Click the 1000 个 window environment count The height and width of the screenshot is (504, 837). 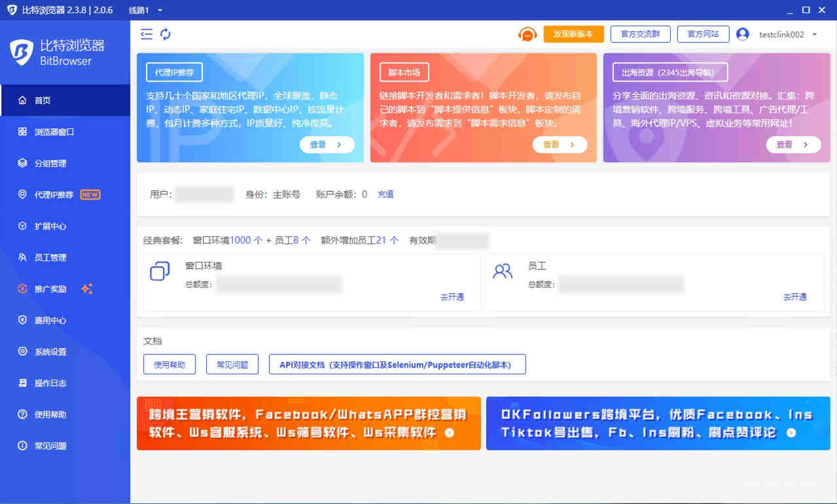[246, 240]
